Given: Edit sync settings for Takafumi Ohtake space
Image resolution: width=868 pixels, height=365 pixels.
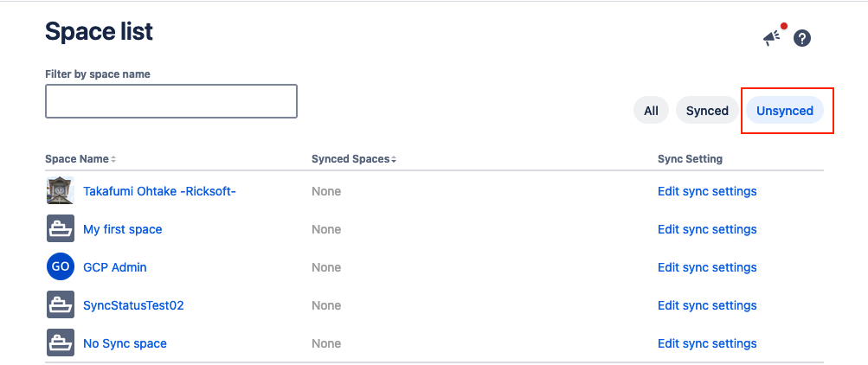Looking at the screenshot, I should 707,191.
